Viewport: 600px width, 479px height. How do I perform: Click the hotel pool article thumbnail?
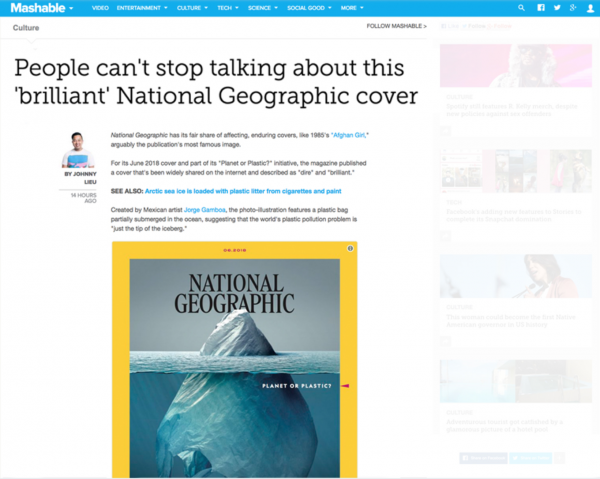(x=516, y=381)
